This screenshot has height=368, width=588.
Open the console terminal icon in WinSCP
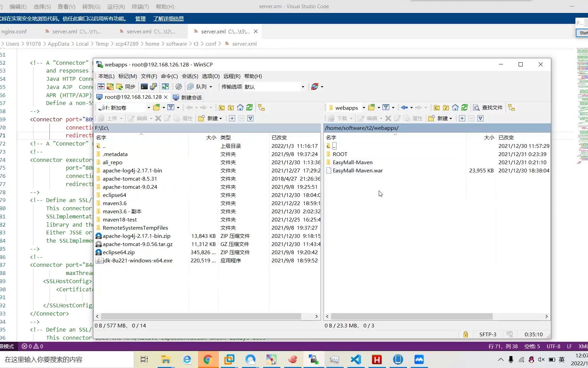(x=144, y=87)
